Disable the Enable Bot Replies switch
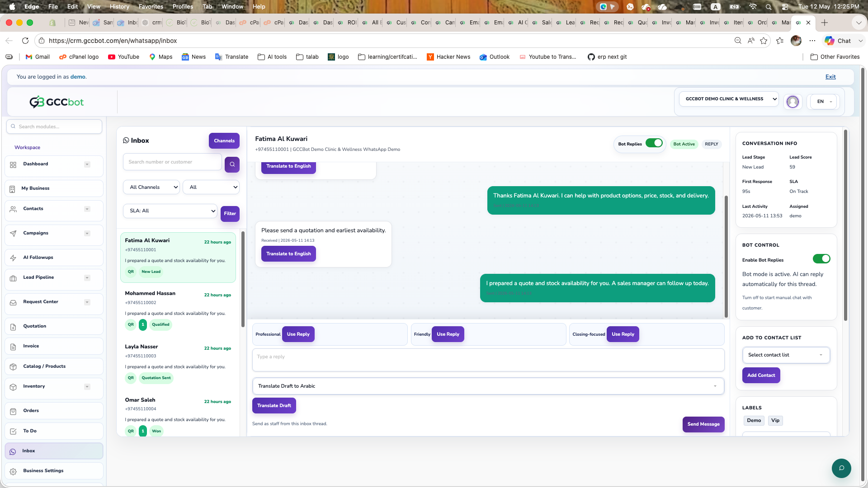This screenshot has width=868, height=488. 821,259
